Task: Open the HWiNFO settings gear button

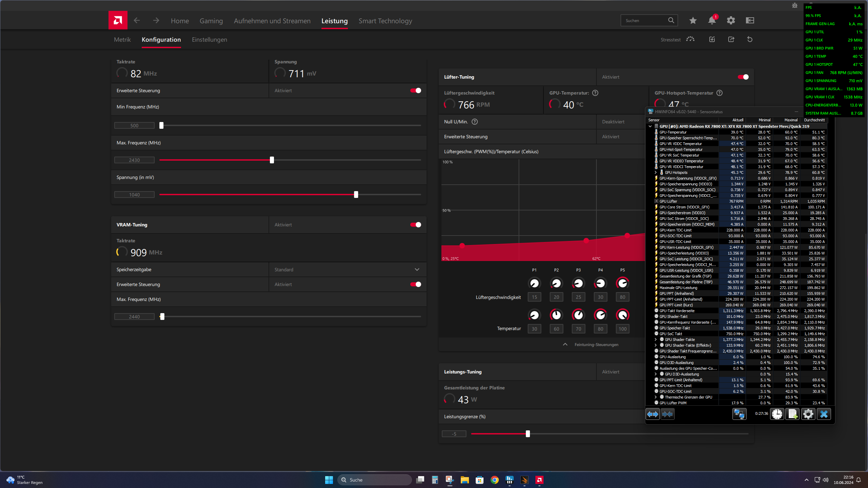Action: [808, 414]
